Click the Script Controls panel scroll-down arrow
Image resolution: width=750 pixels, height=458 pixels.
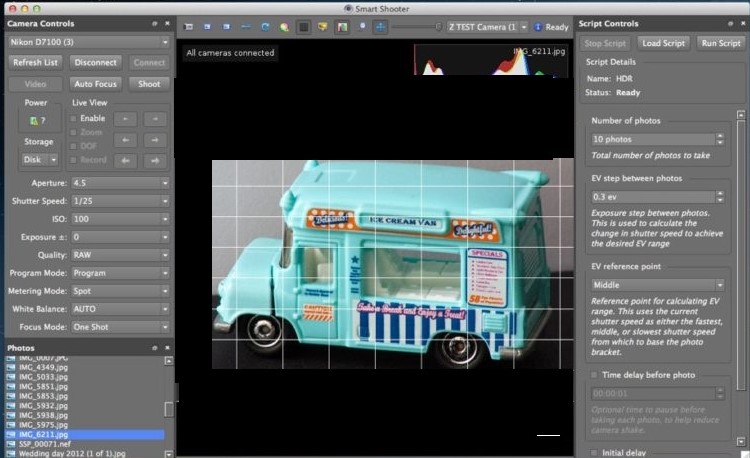pyautogui.click(x=741, y=441)
